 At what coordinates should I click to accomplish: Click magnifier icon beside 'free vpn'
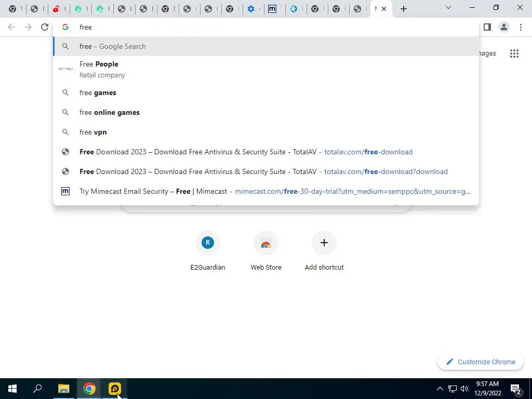(65, 132)
